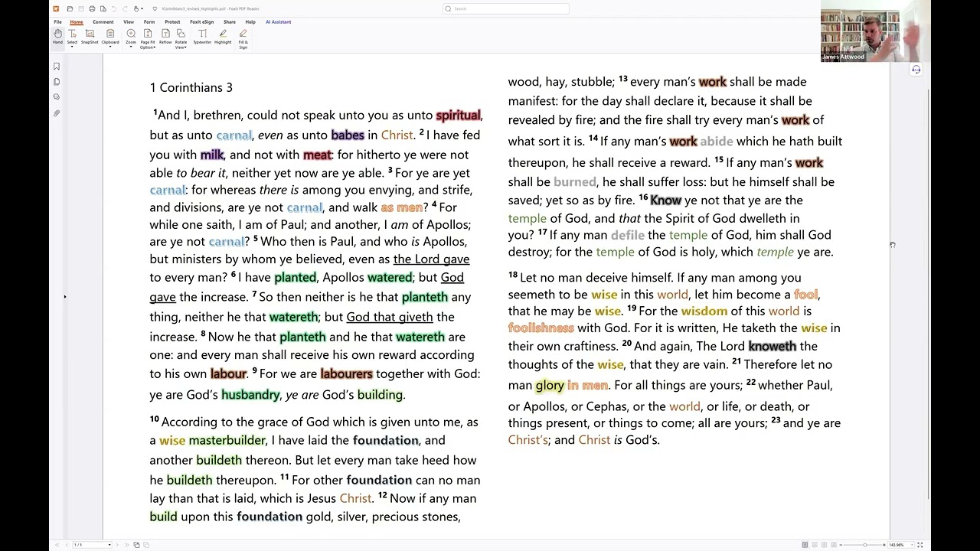The width and height of the screenshot is (980, 551).
Task: Click the Redo arrow icon
Action: tap(125, 8)
